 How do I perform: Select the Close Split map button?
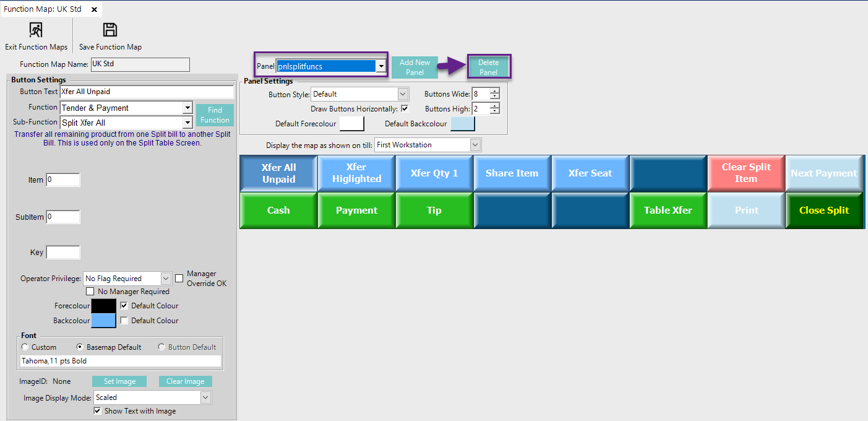[x=823, y=210]
